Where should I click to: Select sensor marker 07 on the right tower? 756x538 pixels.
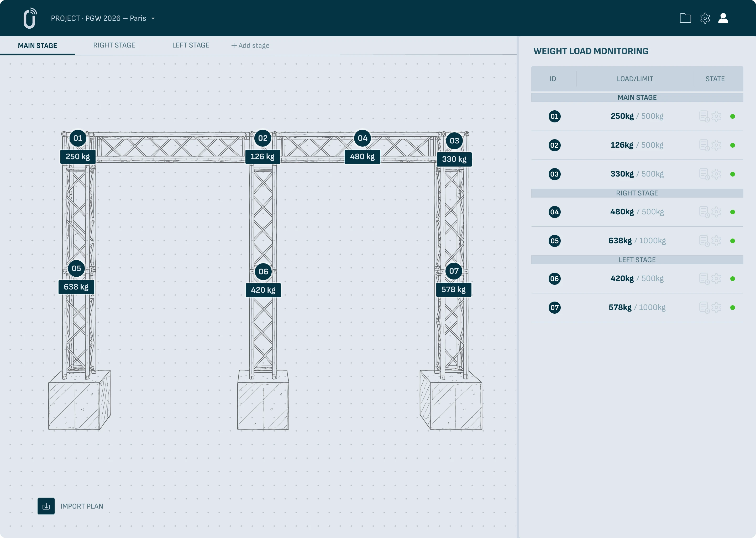click(454, 271)
